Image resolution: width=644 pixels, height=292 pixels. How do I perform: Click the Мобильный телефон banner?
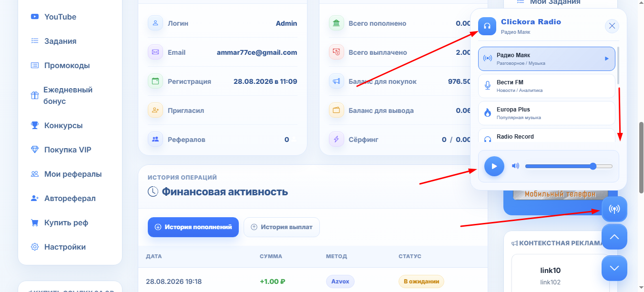[x=560, y=194]
